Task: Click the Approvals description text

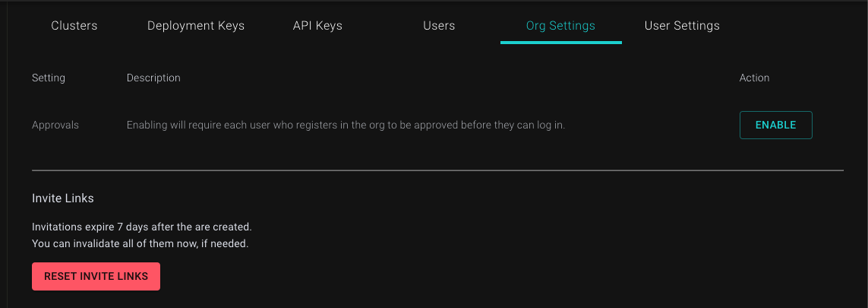Action: point(346,125)
